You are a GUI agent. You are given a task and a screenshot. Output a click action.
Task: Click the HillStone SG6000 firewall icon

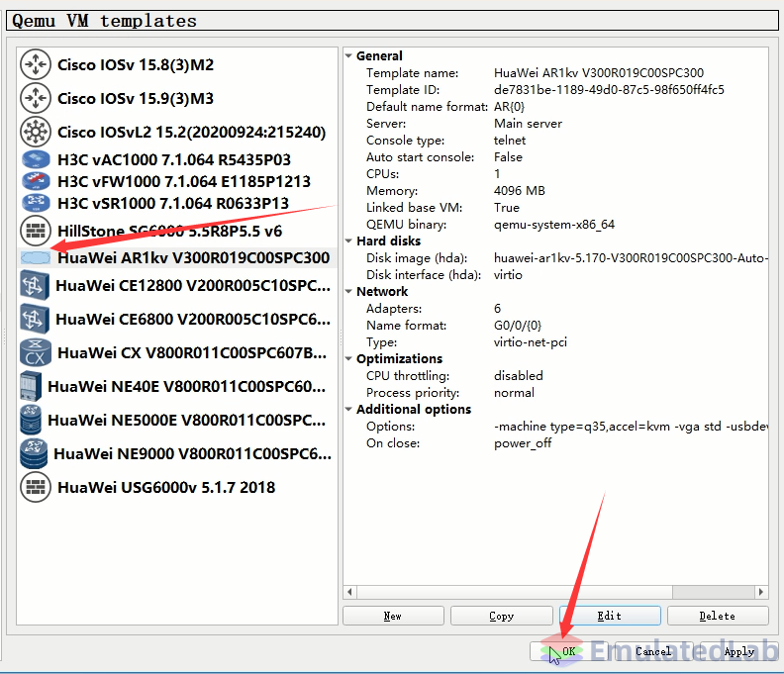[36, 231]
